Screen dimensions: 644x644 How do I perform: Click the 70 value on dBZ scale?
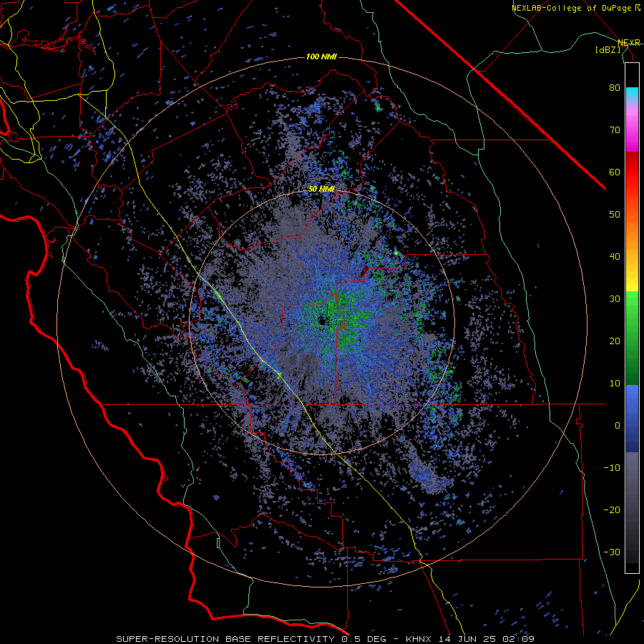(x=615, y=130)
